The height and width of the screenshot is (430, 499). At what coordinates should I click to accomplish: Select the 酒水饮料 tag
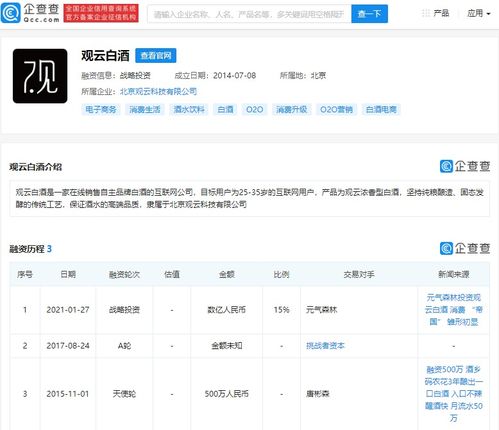click(x=189, y=109)
